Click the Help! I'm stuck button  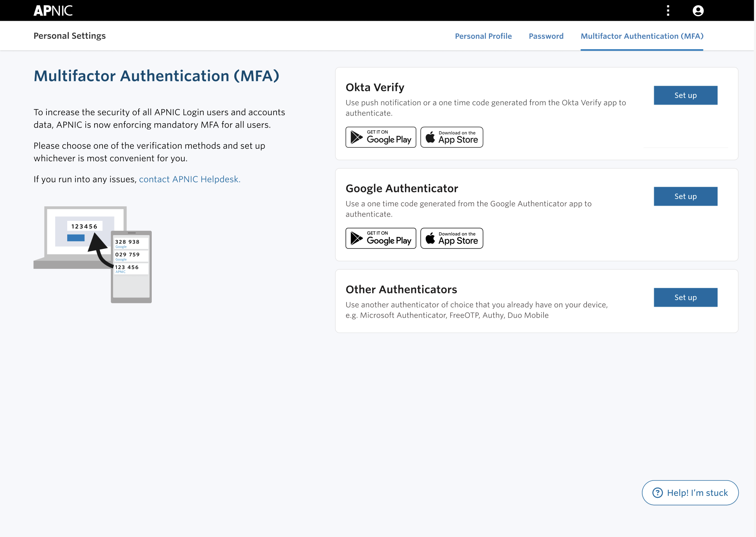690,493
